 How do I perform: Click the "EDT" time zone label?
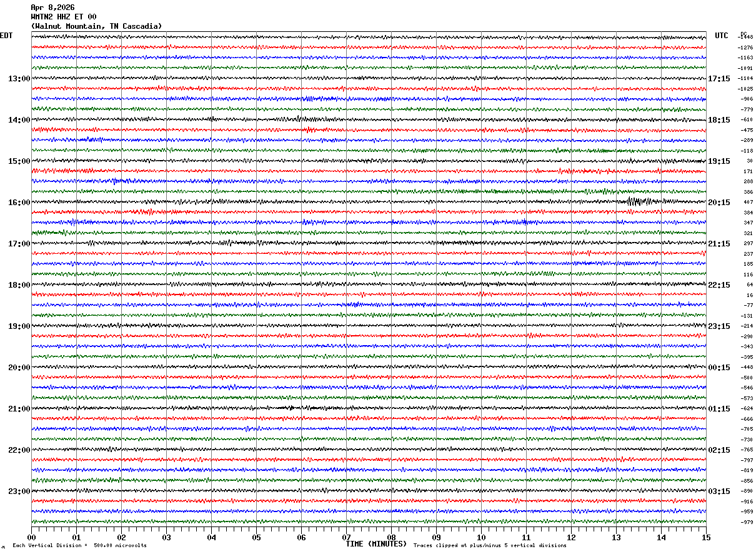click(x=6, y=36)
